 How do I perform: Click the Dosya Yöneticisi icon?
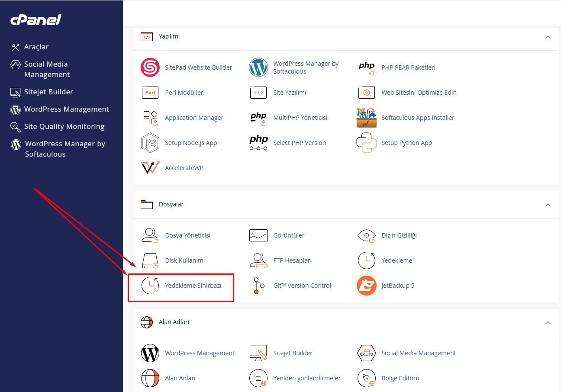(x=150, y=235)
